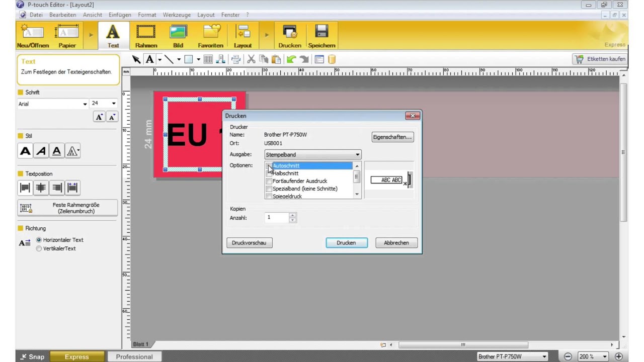Click the copy icon in the toolbar

coord(264,59)
